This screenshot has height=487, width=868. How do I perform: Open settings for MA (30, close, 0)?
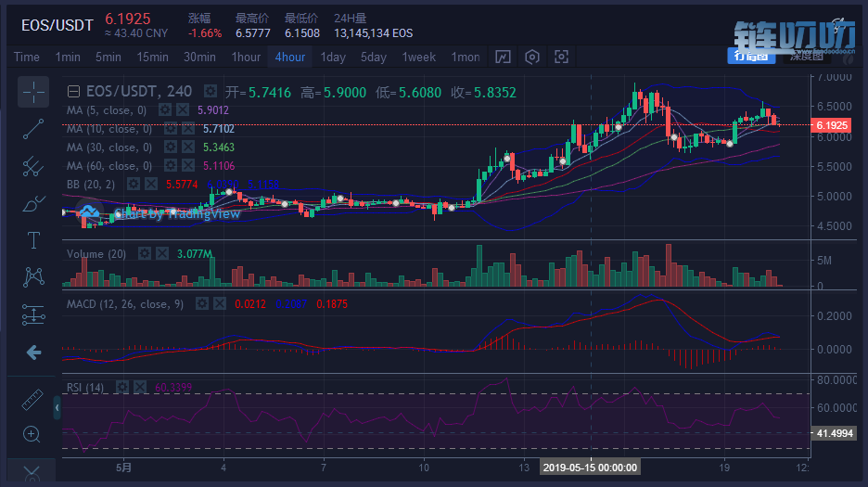tap(170, 147)
